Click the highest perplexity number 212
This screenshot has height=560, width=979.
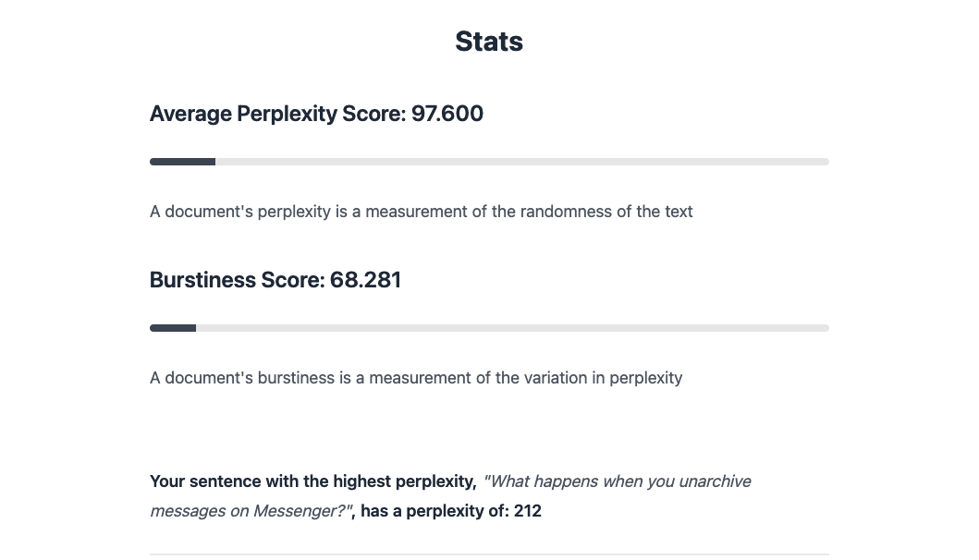click(528, 510)
